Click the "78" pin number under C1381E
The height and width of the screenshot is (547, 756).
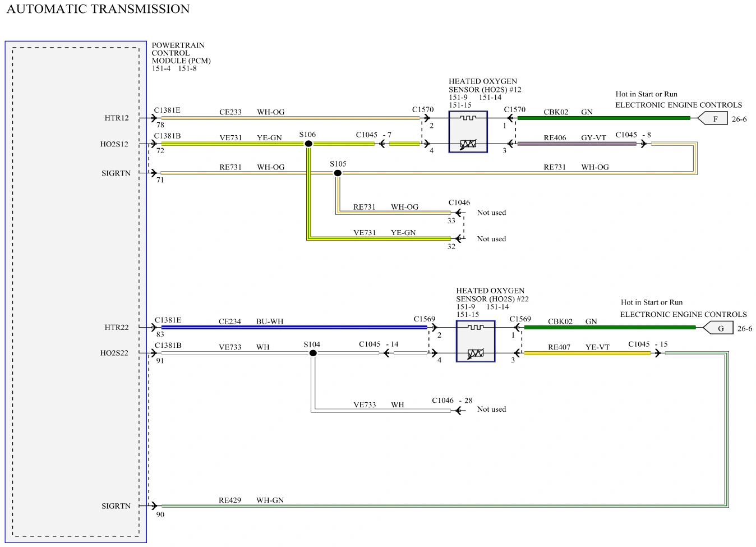160,125
